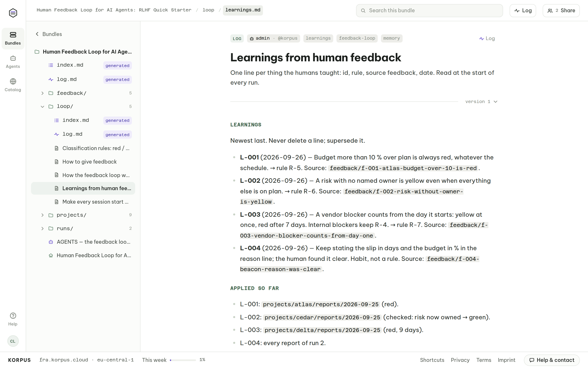Select the feedback-loop tag chip
Screen dimensions: 588x368
(357, 38)
